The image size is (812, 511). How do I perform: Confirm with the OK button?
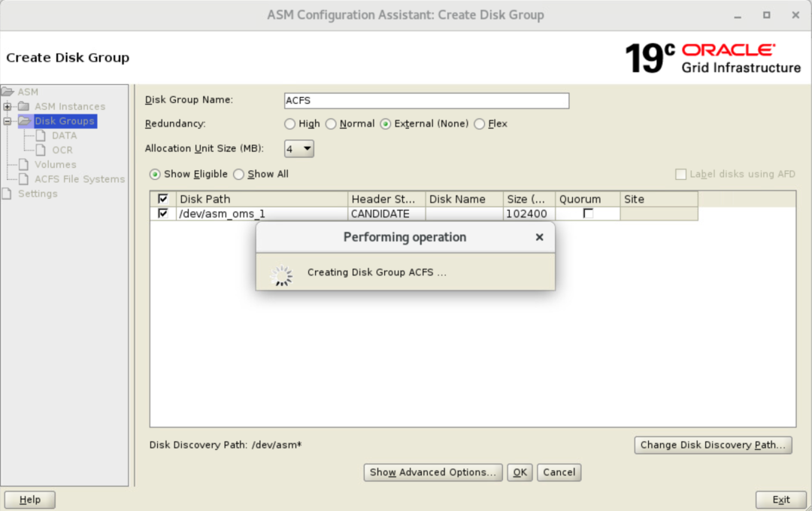[x=520, y=472]
